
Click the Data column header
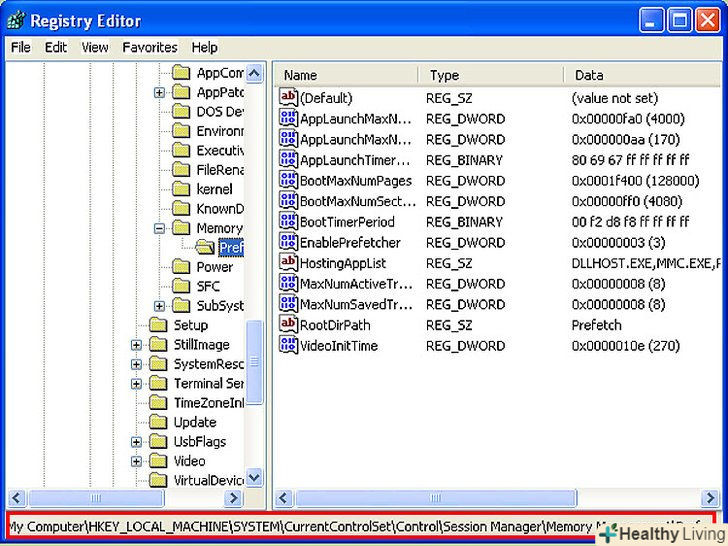[x=640, y=75]
